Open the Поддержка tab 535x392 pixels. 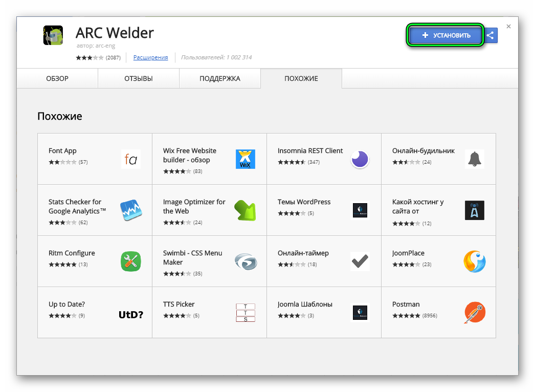pos(220,78)
